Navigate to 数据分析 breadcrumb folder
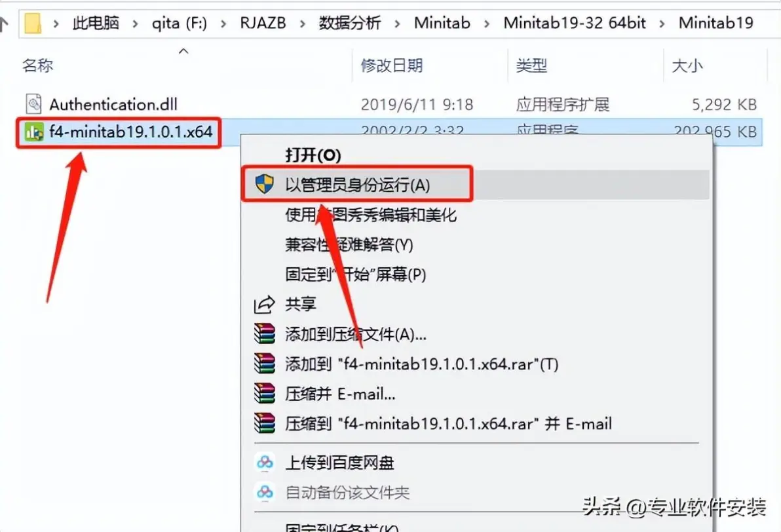781x532 pixels. [350, 23]
